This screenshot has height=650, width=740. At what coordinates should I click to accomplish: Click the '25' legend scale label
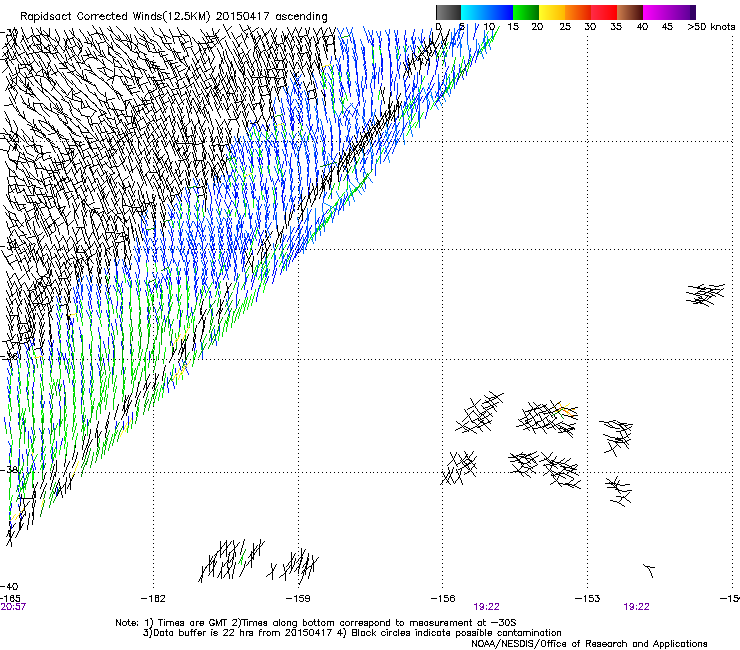pyautogui.click(x=565, y=27)
